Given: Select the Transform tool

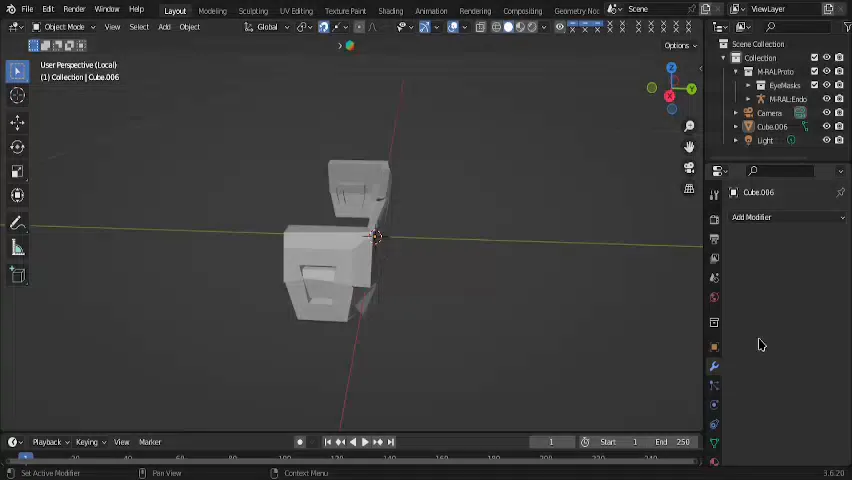Looking at the screenshot, I should pos(17,195).
